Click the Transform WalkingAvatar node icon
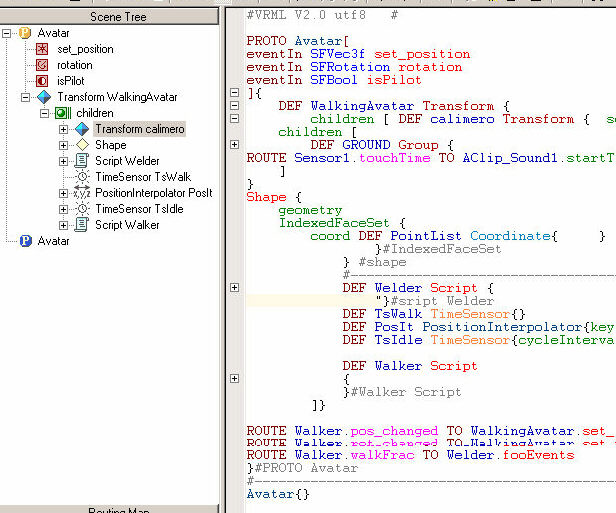This screenshot has width=616, height=513. [x=44, y=97]
